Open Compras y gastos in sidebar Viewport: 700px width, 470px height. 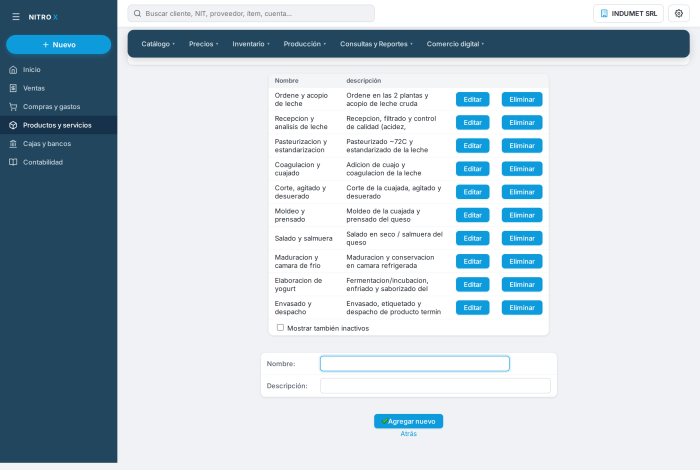click(x=58, y=107)
